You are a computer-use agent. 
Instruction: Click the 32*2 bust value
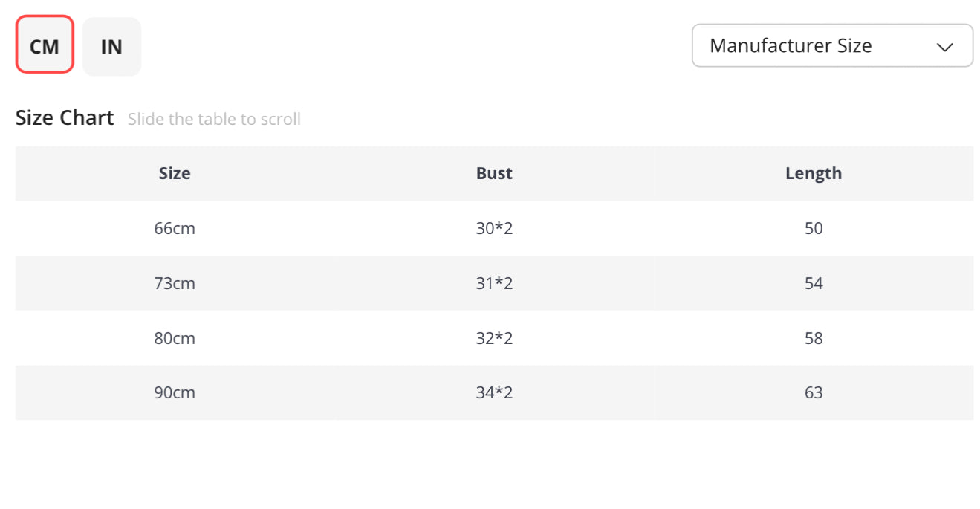coord(494,338)
